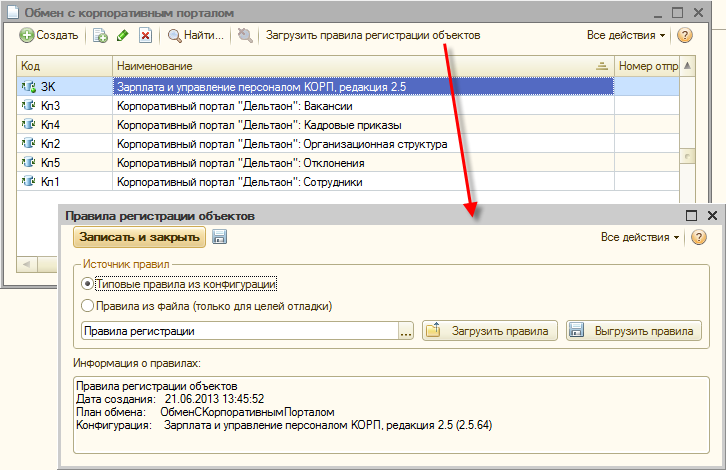Viewport: 726px width, 470px height.
Task: Select 'Корпоративный портал Дельтаон: Вакансии' row
Action: (x=362, y=106)
